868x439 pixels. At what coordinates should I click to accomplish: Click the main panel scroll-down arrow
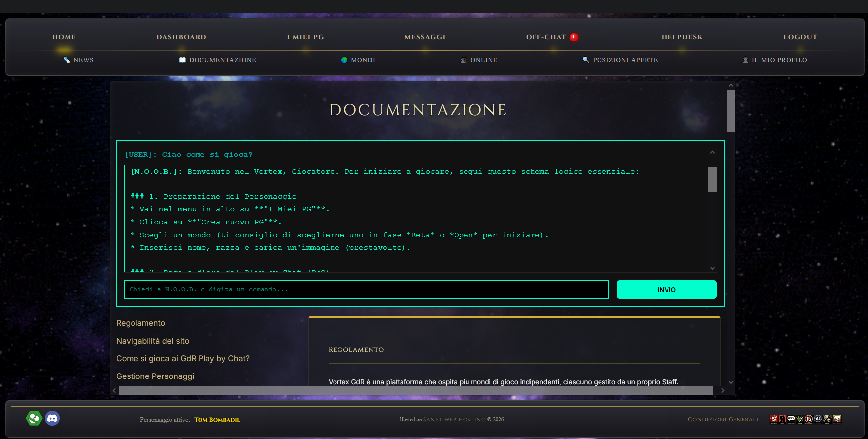(x=731, y=382)
